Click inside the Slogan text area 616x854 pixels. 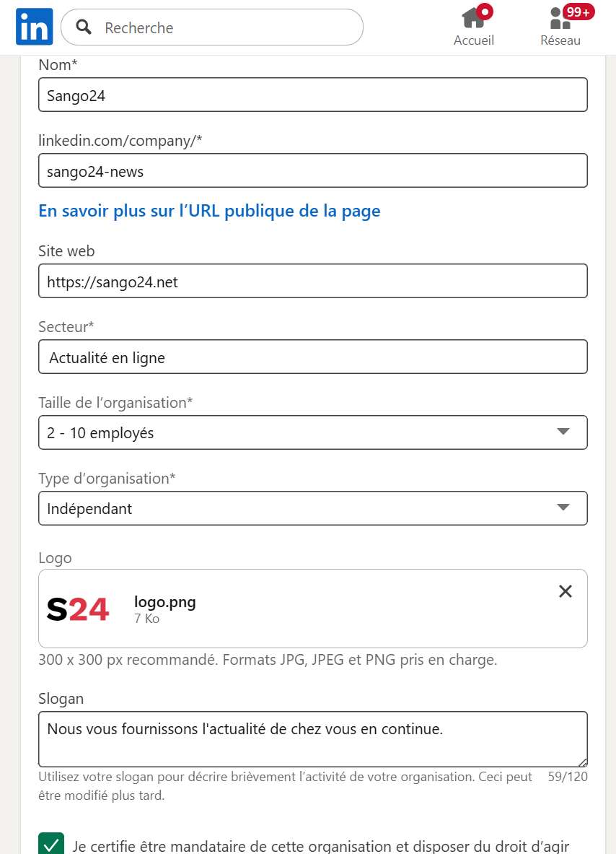pos(312,736)
